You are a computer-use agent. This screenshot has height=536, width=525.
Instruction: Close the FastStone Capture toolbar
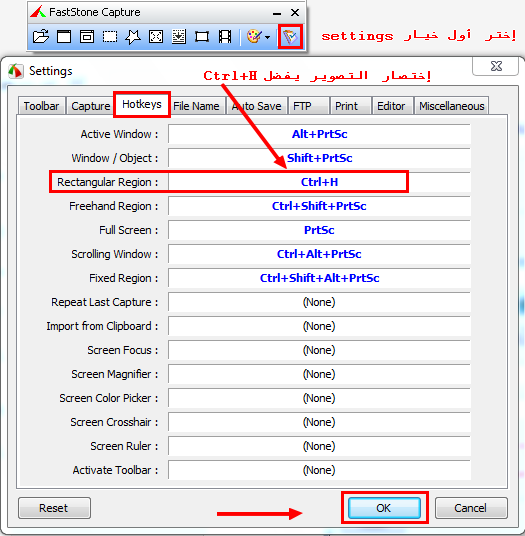pos(295,13)
